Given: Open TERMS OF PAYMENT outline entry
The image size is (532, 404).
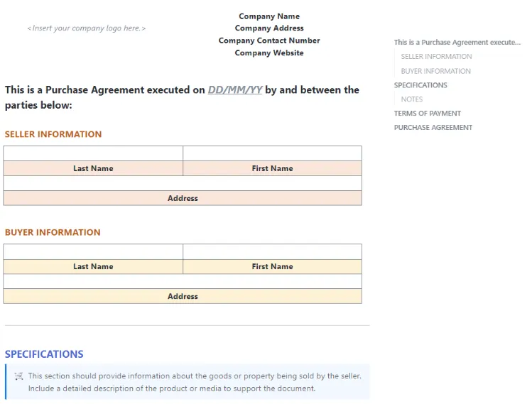Looking at the screenshot, I should 427,114.
